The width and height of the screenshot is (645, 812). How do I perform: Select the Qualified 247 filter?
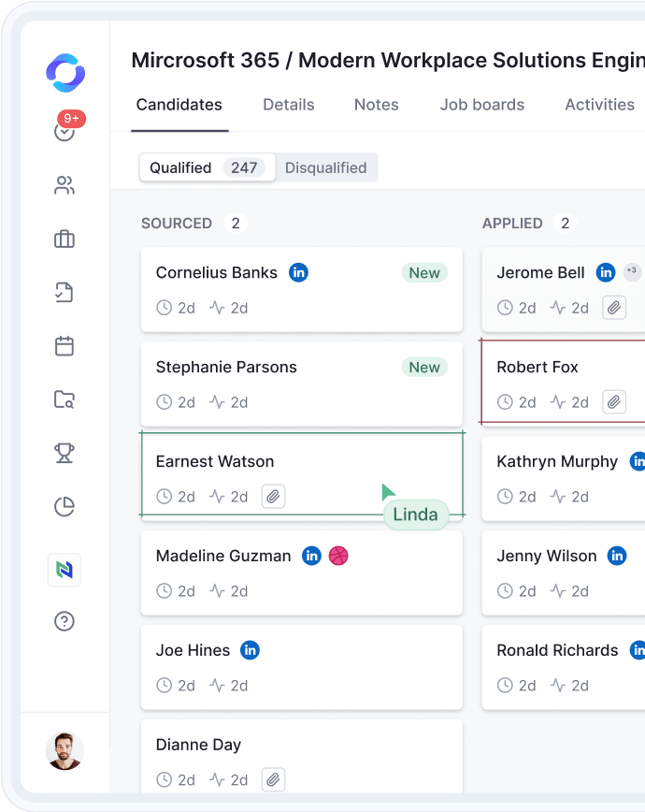coord(208,167)
